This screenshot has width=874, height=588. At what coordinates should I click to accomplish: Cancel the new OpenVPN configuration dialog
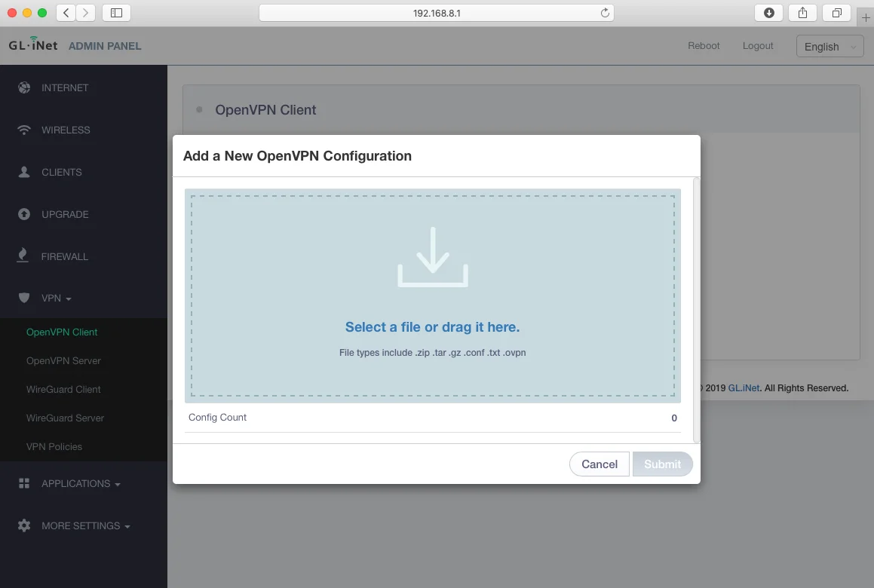[x=600, y=464]
